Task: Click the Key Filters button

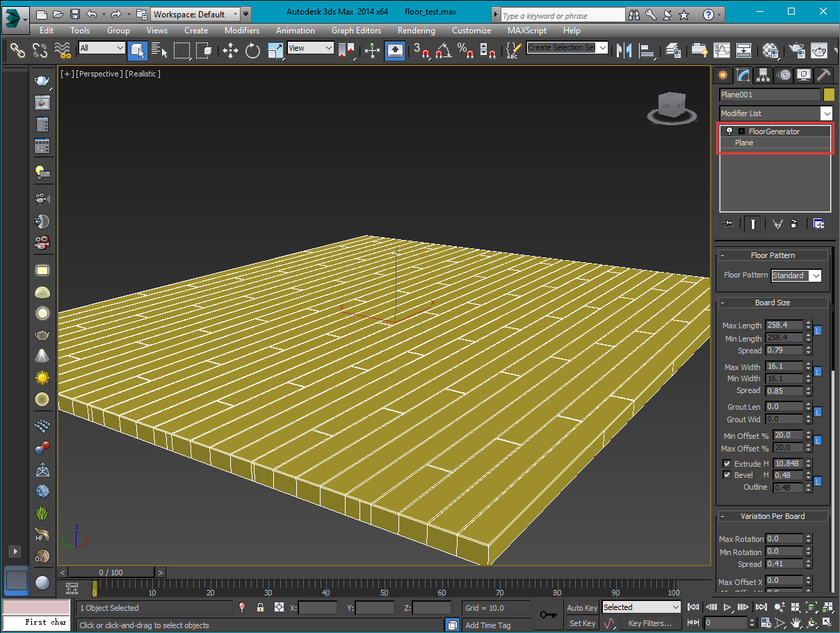Action: click(650, 623)
